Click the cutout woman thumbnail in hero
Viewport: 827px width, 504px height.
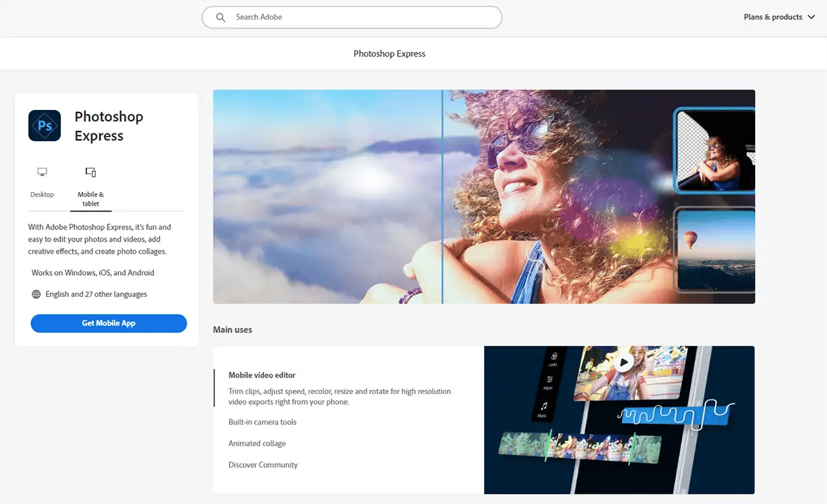715,150
